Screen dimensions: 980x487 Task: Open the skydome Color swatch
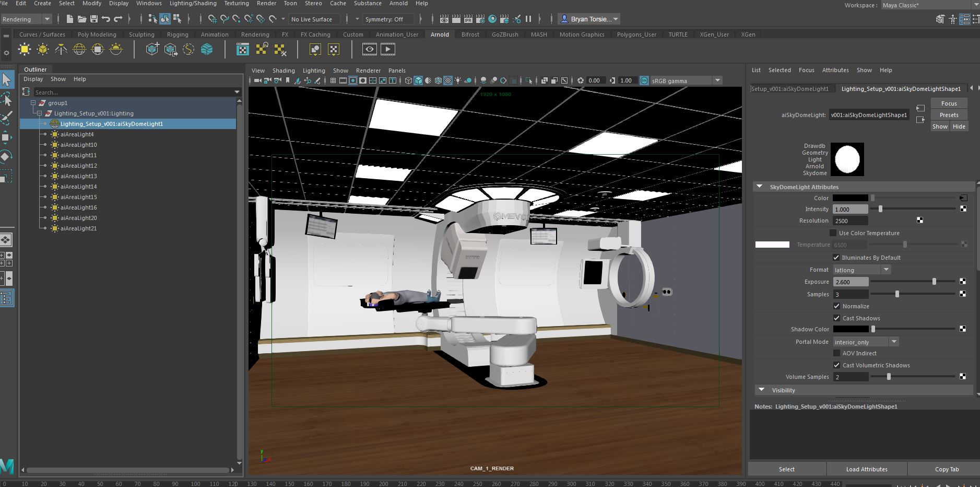(850, 198)
